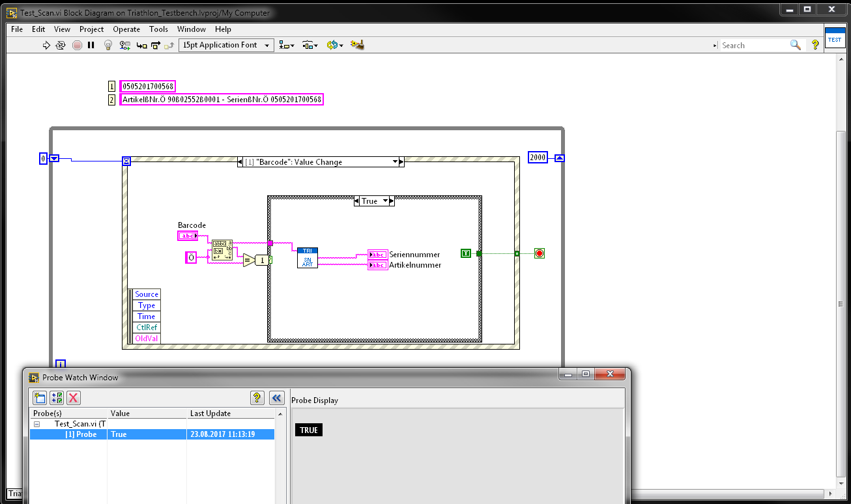The width and height of the screenshot is (851, 504).
Task: Click the Pause button in toolbar
Action: tap(91, 46)
